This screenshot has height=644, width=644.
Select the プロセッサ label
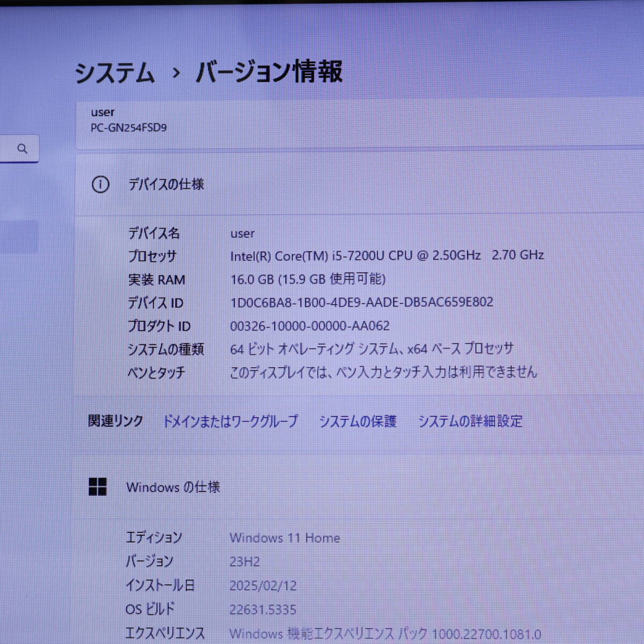152,256
